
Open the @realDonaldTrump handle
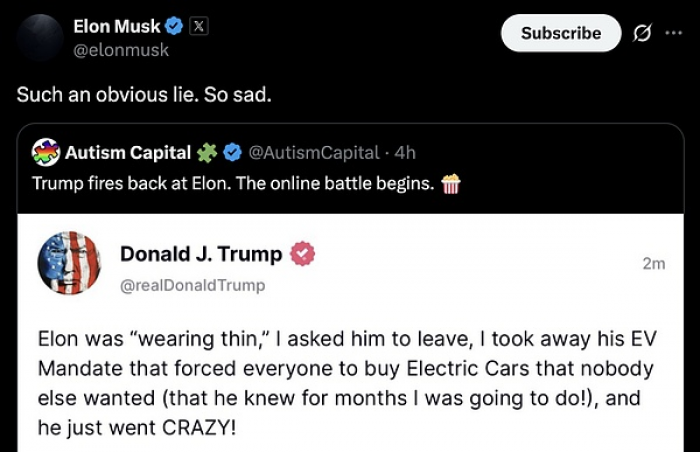tap(192, 285)
